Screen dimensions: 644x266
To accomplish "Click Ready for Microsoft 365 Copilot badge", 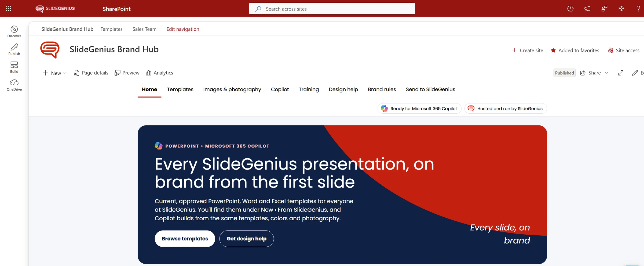I will 419,109.
